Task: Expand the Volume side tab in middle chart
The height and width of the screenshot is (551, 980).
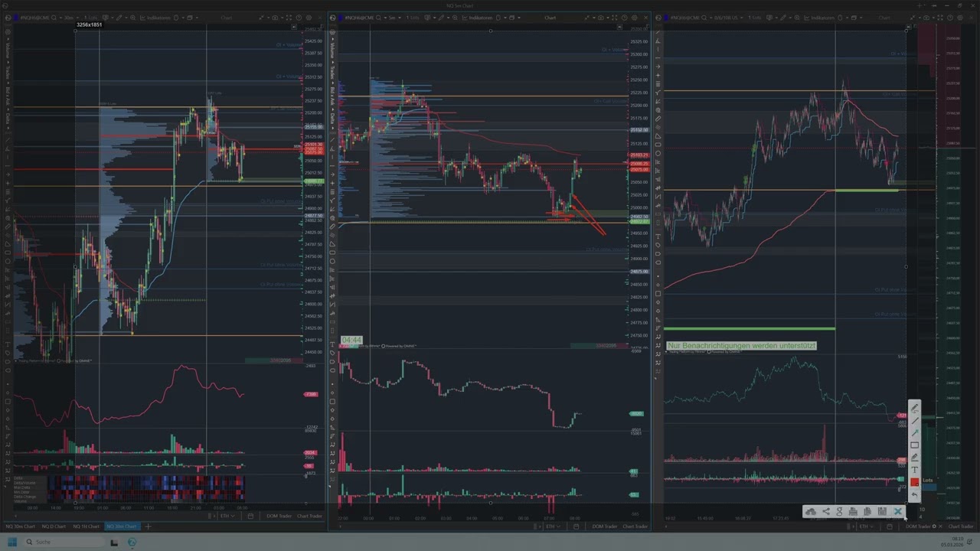Action: tap(332, 51)
